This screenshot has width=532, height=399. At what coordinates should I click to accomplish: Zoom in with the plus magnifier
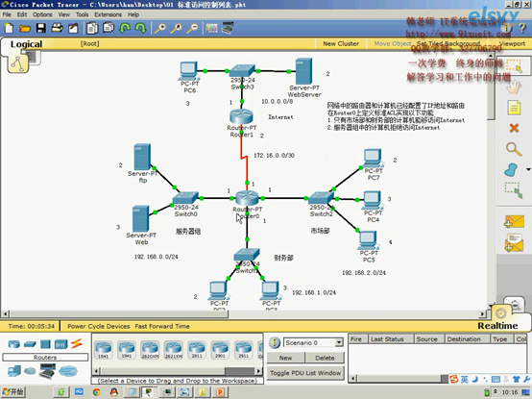(159, 28)
